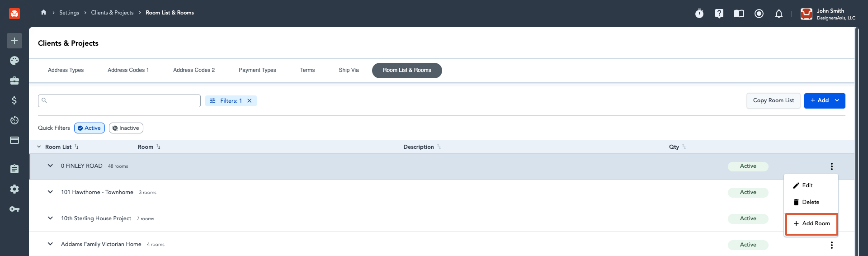
Task: Click the record circle icon in header
Action: (759, 14)
